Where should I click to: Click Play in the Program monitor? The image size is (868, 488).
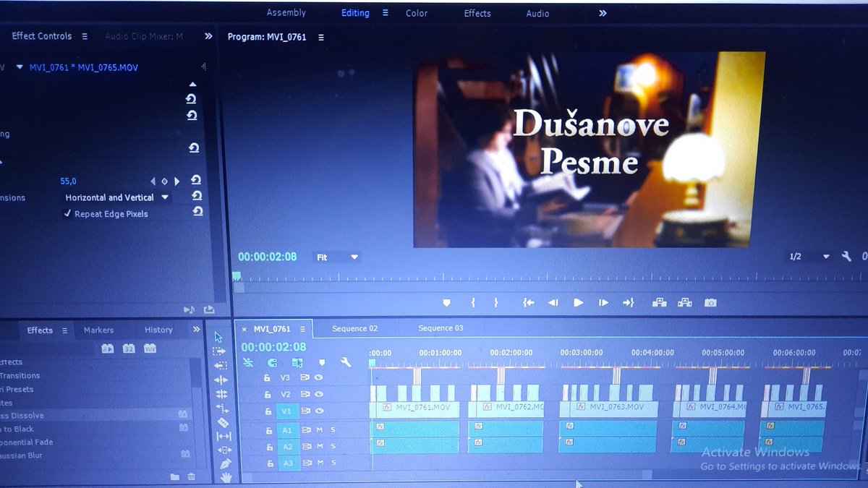click(x=578, y=303)
